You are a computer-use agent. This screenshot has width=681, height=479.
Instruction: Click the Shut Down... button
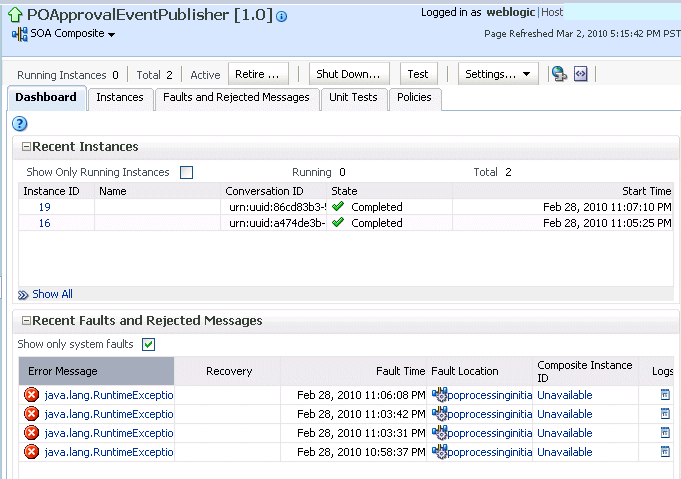tap(348, 74)
